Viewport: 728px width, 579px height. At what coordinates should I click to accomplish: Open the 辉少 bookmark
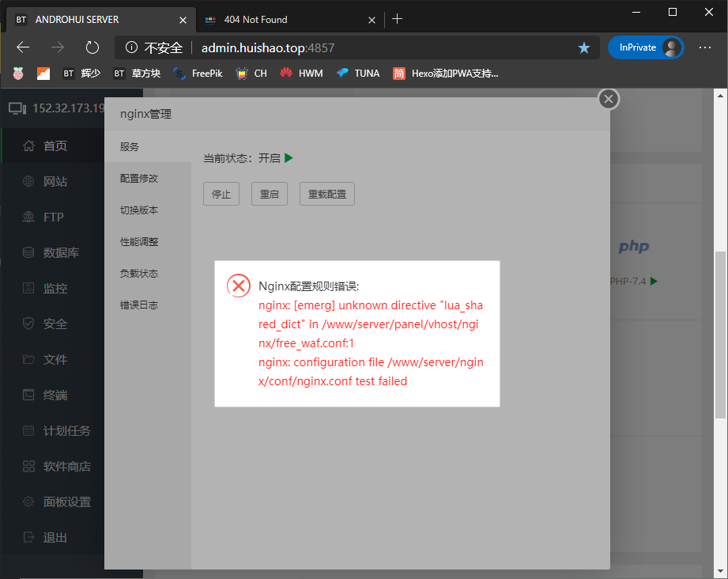(x=81, y=74)
